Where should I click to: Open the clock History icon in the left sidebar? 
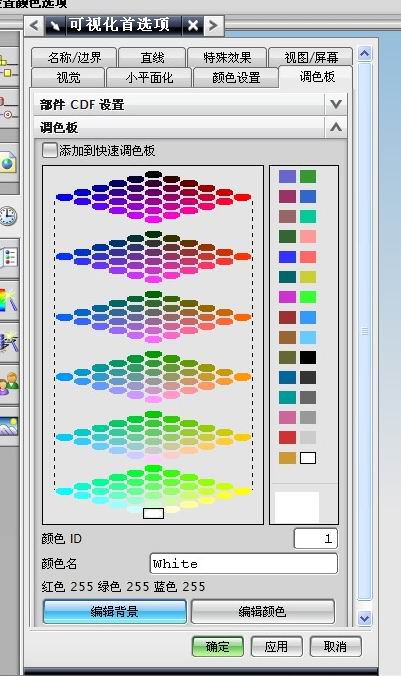pos(8,216)
